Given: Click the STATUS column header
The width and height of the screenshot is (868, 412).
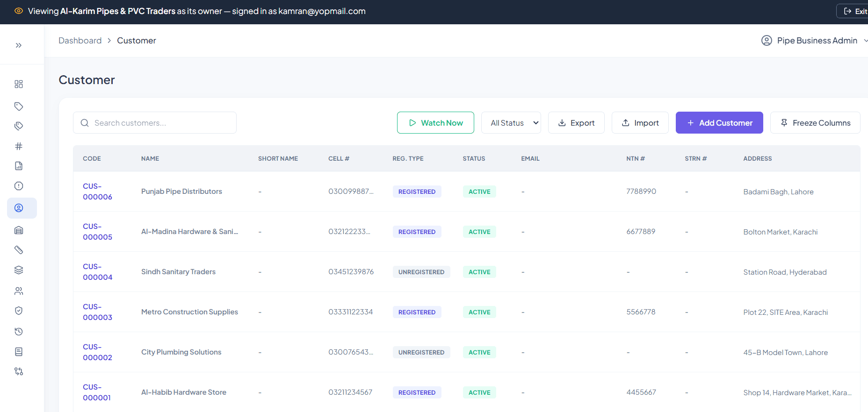Looking at the screenshot, I should [x=474, y=159].
